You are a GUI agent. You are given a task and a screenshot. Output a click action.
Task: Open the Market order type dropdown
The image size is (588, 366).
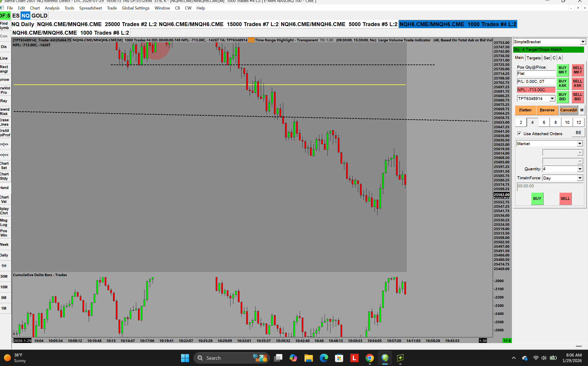pyautogui.click(x=579, y=144)
